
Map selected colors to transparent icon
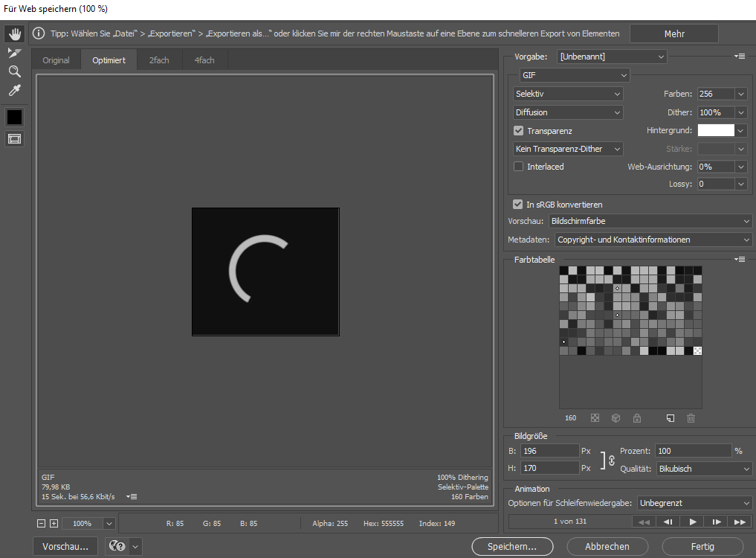pos(595,418)
